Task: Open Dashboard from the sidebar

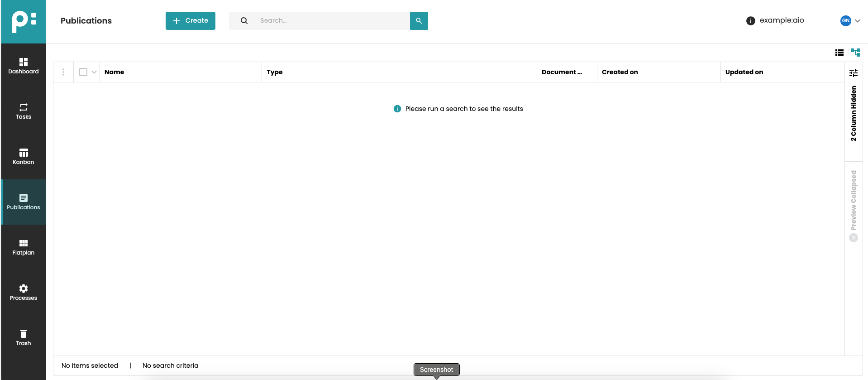Action: point(24,66)
